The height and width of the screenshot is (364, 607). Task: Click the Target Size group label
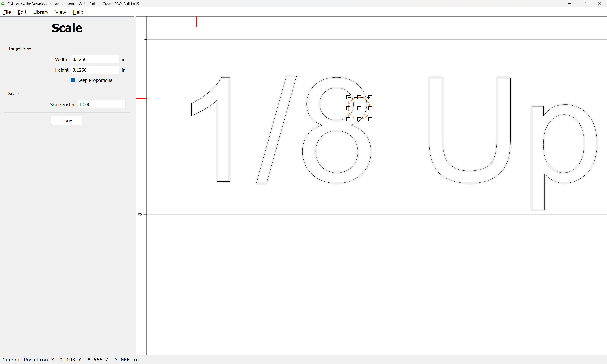point(19,49)
